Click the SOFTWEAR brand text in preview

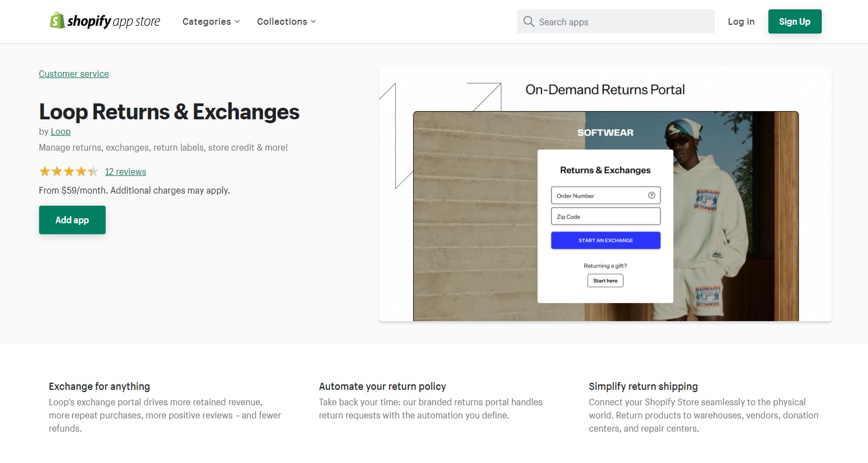pos(605,133)
